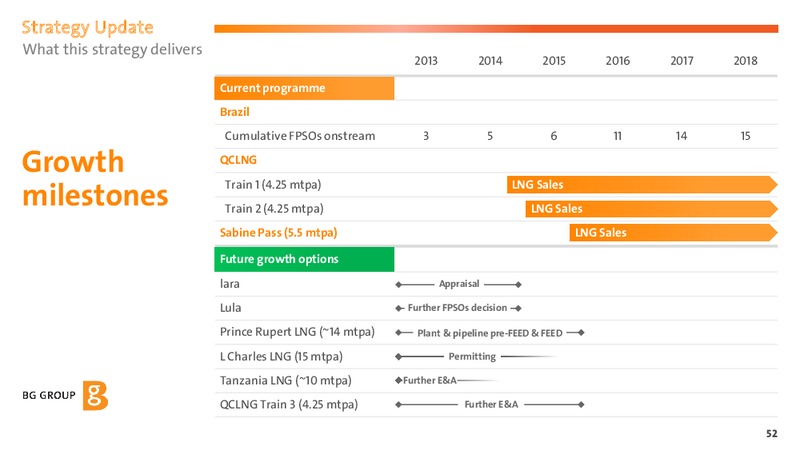Click 'Prince Rupert LNG (~14 mtpa)' label
Screen dimensions: 800x450
tap(297, 332)
